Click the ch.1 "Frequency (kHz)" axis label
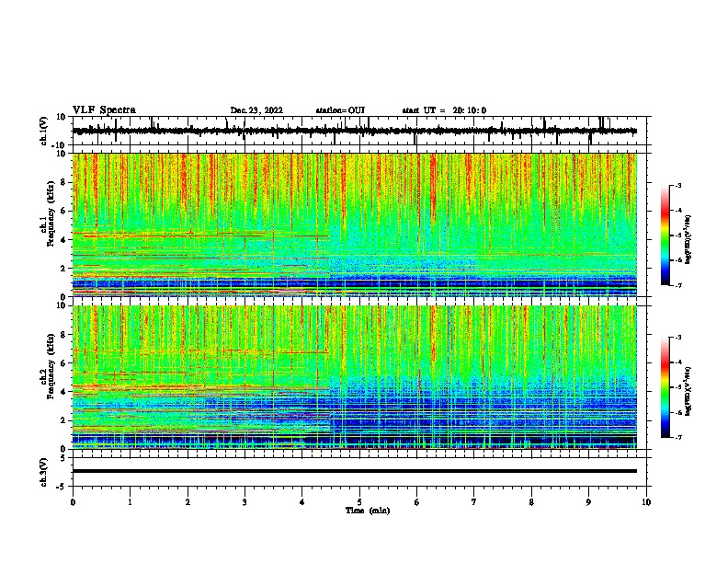The image size is (728, 563). pos(51,213)
